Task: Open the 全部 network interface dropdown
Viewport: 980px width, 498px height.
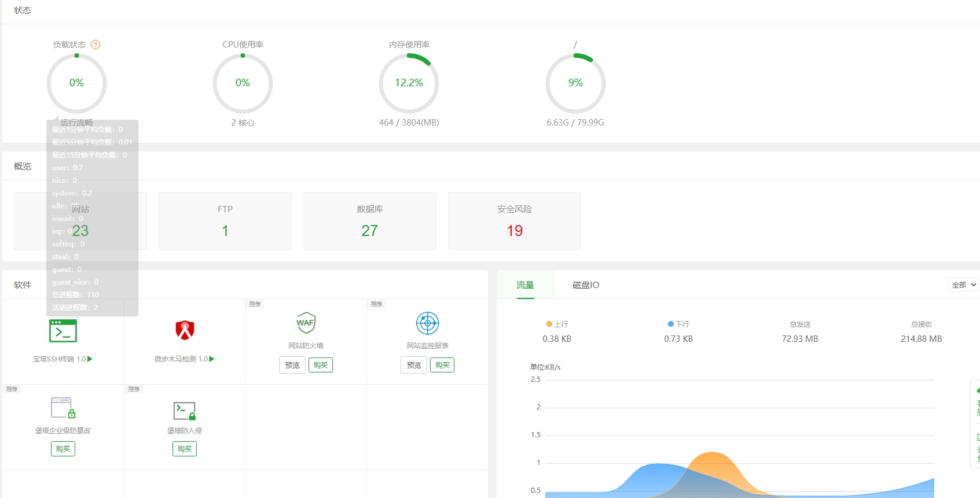Action: pyautogui.click(x=964, y=285)
